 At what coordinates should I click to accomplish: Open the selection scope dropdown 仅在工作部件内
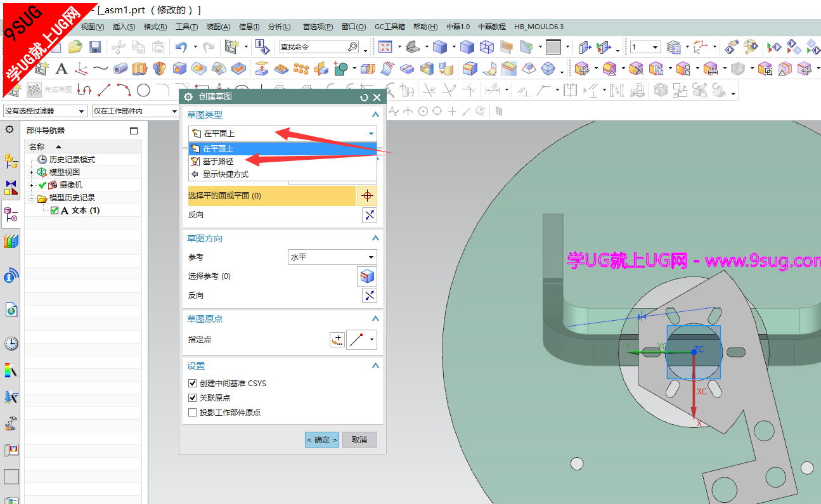tap(136, 111)
